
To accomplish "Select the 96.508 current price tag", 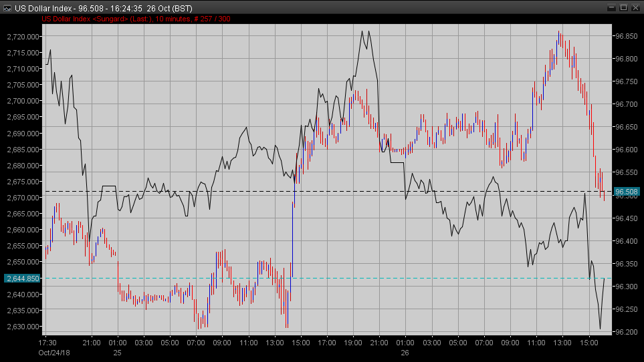I will 627,192.
